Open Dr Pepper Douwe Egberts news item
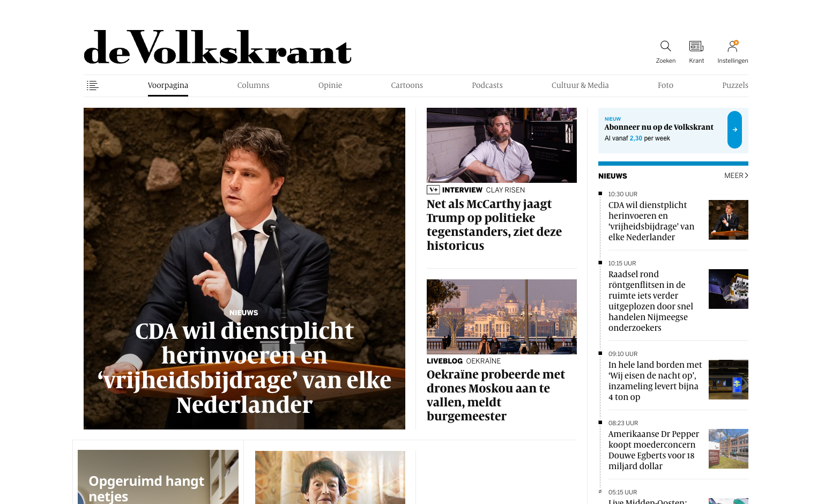Viewport: 832px width, 504px height. coord(654,450)
